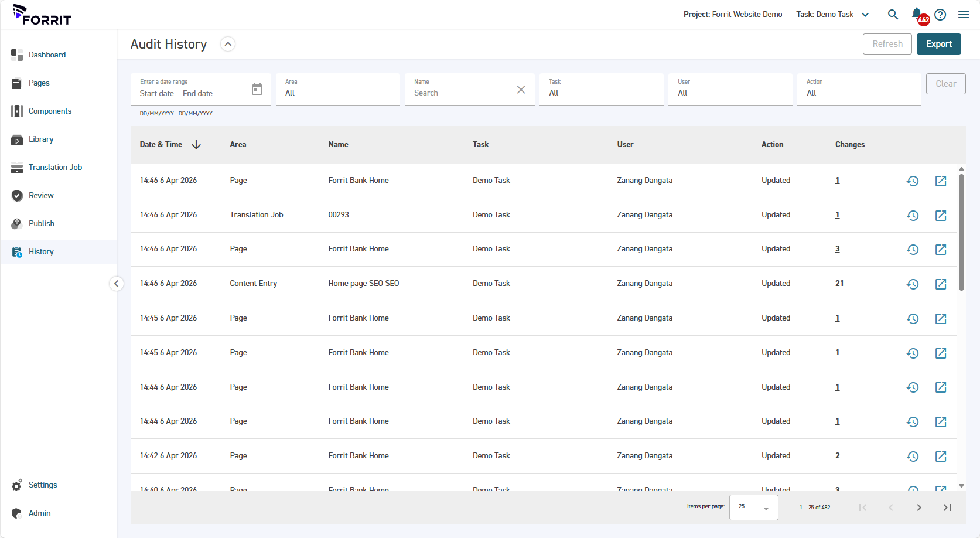Viewport: 980px width, 538px height.
Task: Open the Task Demo Task dropdown
Action: pos(865,15)
